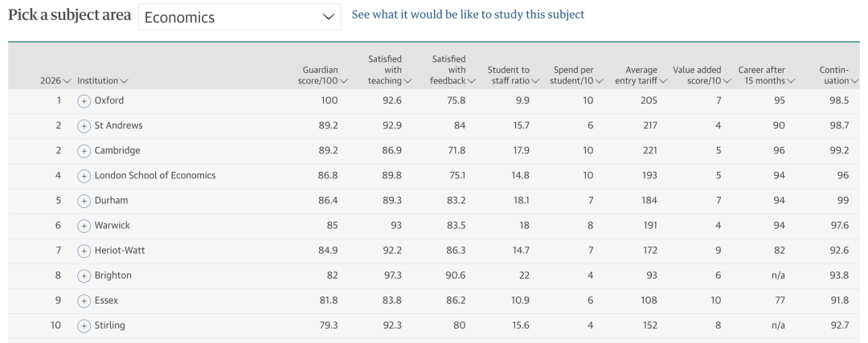Expand St Andrews row plus icon
Viewport: 868px width, 343px height.
click(x=84, y=126)
